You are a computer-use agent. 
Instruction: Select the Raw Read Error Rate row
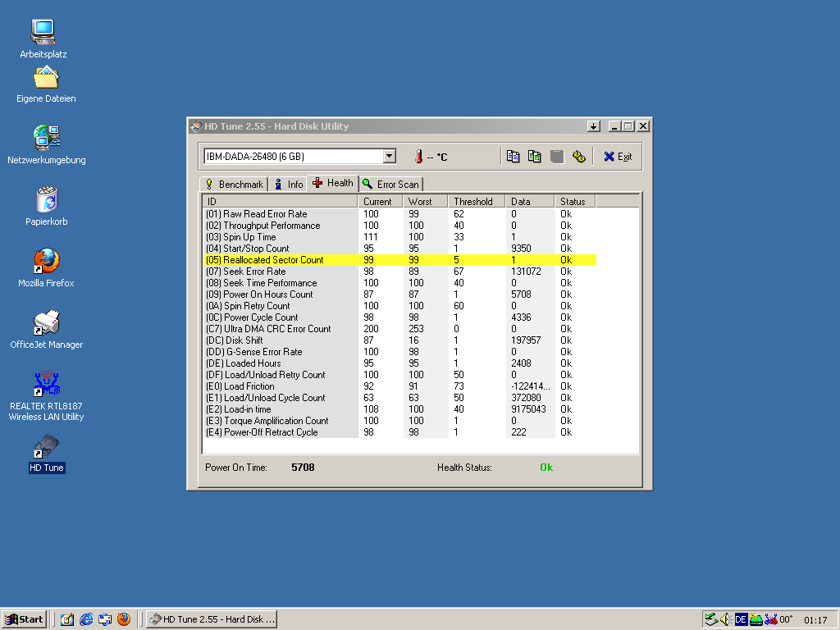click(399, 214)
